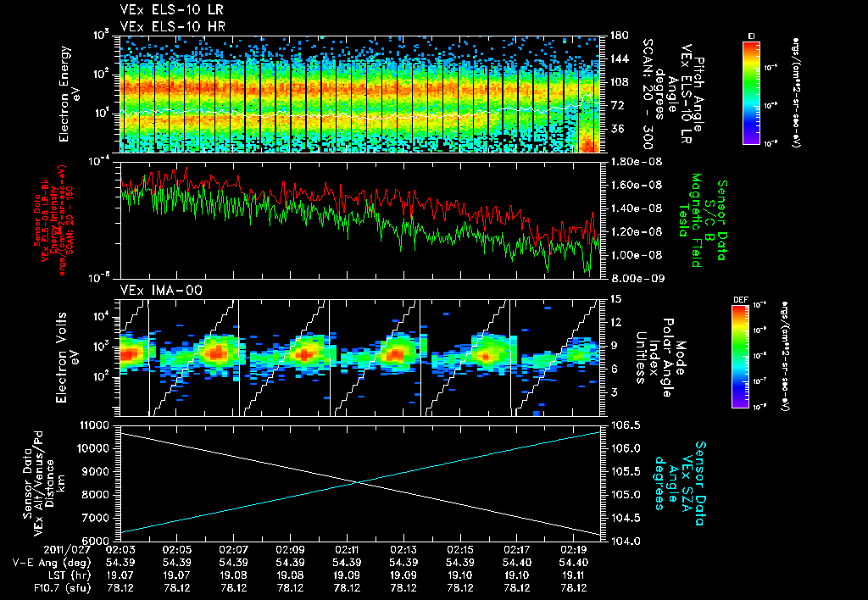Select the Electron Volts eV axis label

tap(70, 356)
